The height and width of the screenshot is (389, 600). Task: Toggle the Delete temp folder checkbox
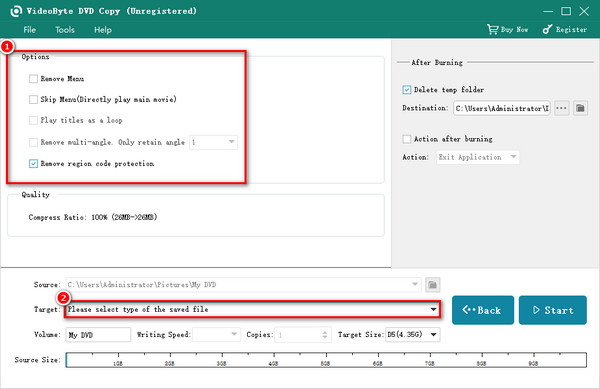407,90
